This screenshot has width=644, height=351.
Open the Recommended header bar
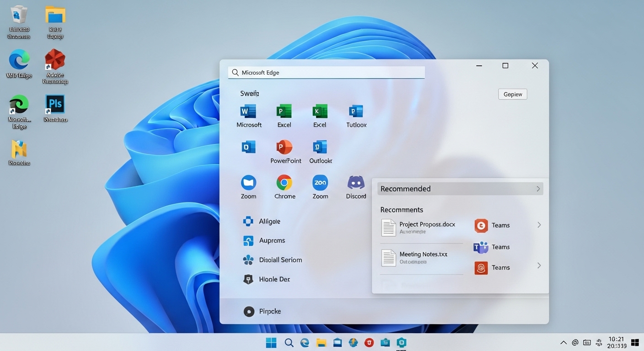pyautogui.click(x=460, y=189)
